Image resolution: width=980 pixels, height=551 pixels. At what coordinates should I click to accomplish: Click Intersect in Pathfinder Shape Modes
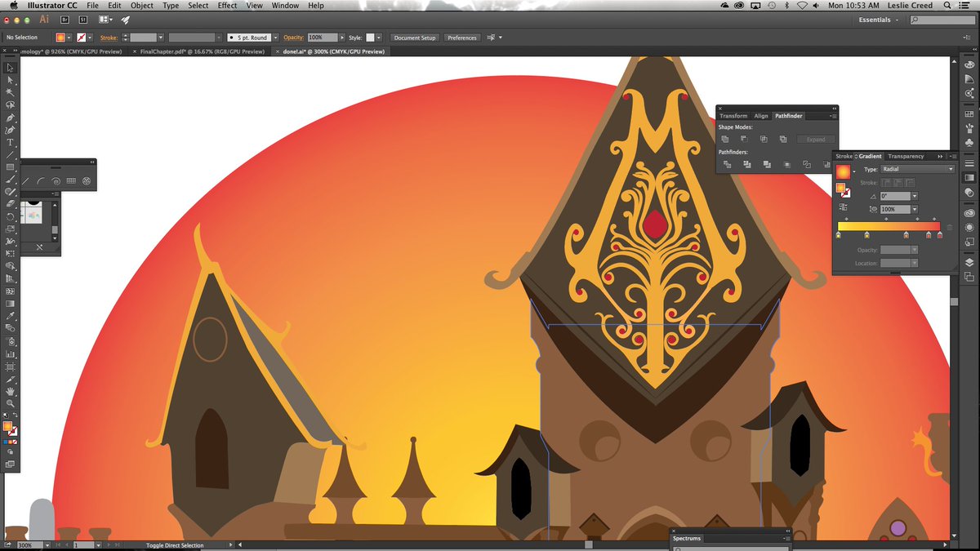(x=764, y=140)
